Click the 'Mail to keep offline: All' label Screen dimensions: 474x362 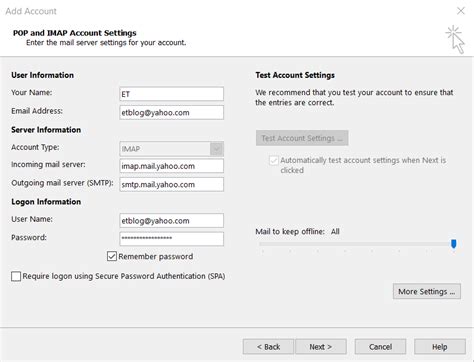coord(297,231)
